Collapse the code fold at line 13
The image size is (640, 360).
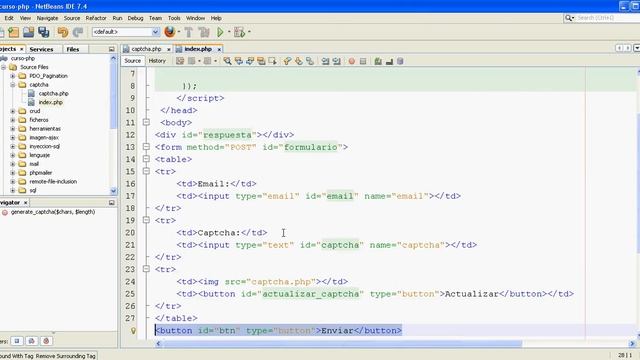pos(146,147)
